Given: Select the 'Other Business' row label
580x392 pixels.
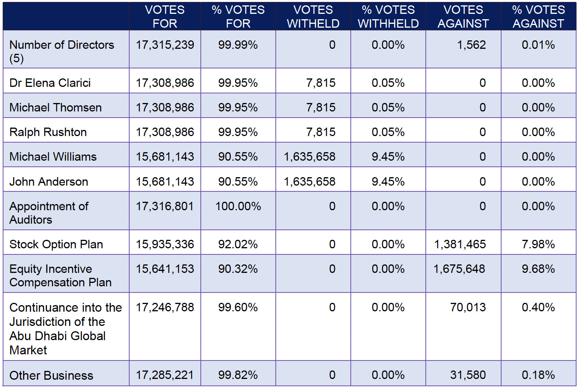Looking at the screenshot, I should click(51, 375).
